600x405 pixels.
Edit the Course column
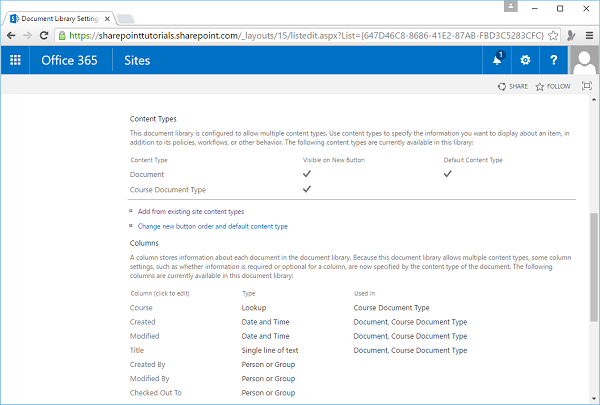141,309
